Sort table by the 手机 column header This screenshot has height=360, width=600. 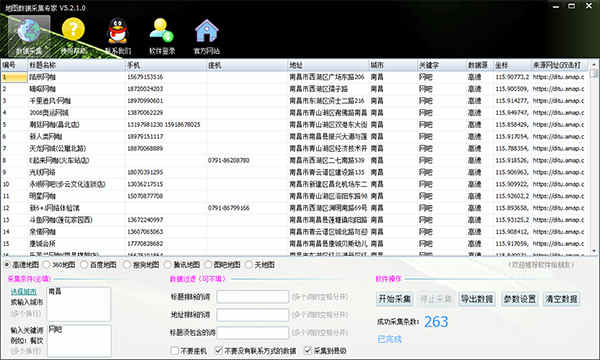point(166,65)
